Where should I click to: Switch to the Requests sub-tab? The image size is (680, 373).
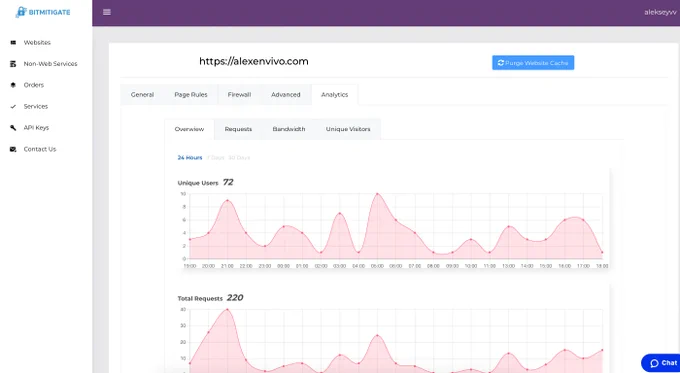(238, 129)
